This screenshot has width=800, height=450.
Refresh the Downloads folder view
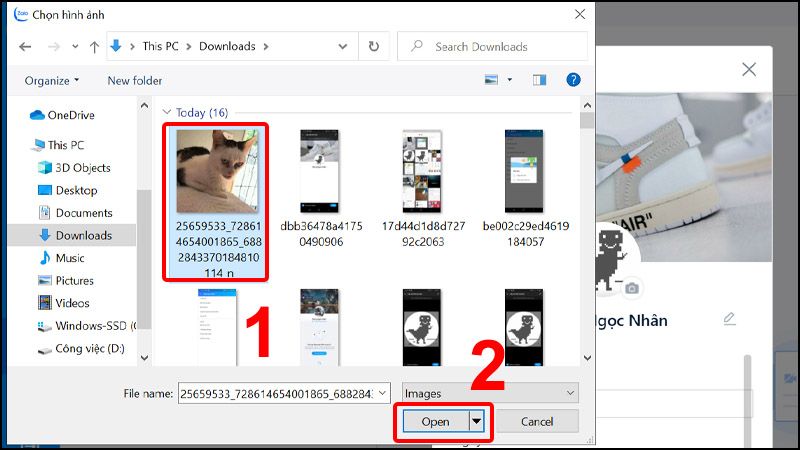374,46
